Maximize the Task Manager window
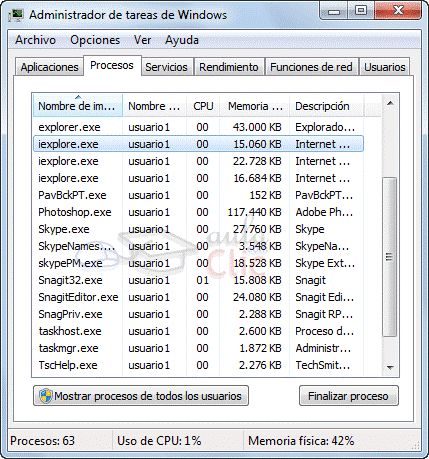 (x=361, y=11)
